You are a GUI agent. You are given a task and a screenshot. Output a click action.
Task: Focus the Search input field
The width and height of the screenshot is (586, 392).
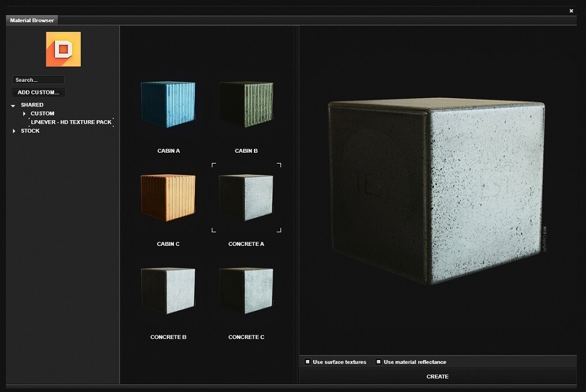39,80
